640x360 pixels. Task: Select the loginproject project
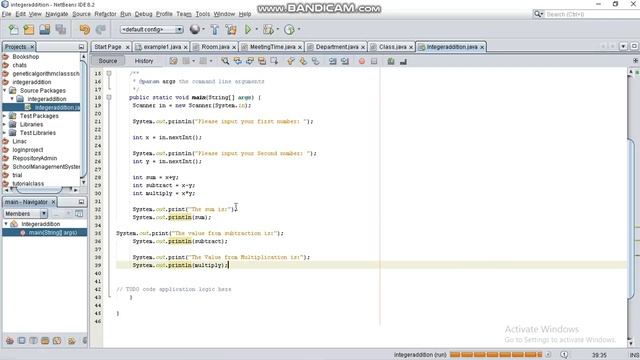tap(27, 150)
